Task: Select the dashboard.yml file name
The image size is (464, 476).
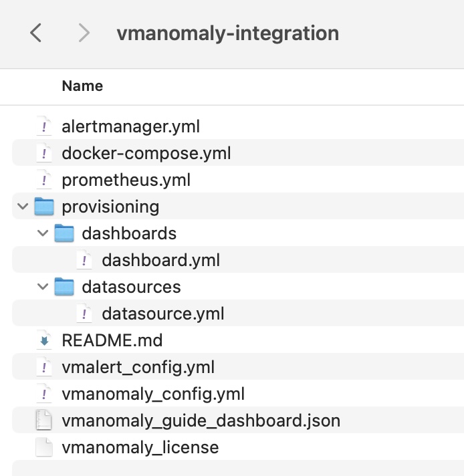Action: point(160,260)
